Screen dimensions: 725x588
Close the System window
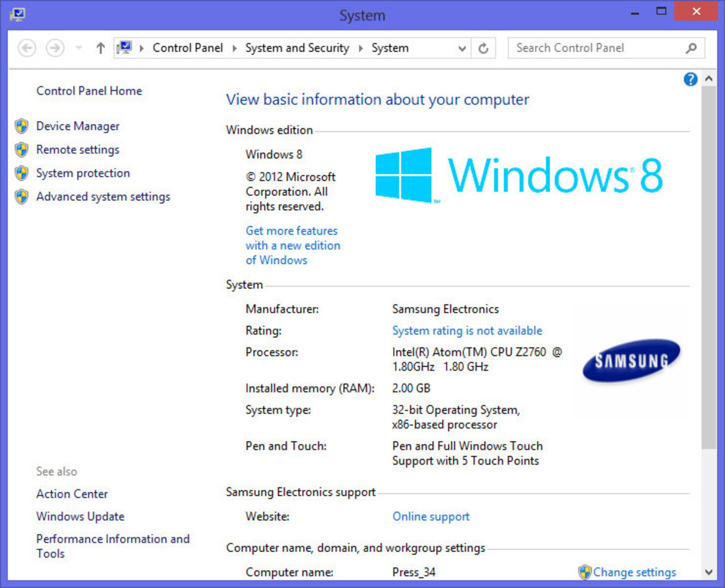(x=696, y=11)
